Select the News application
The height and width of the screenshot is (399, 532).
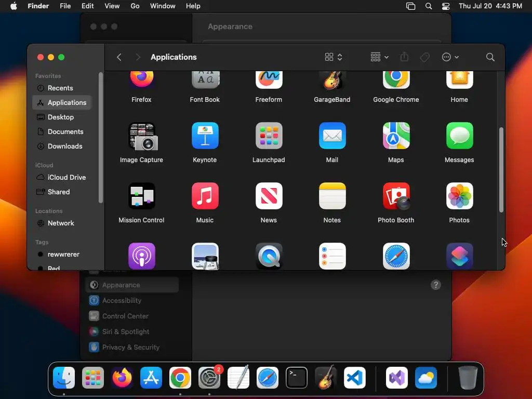coord(269,196)
